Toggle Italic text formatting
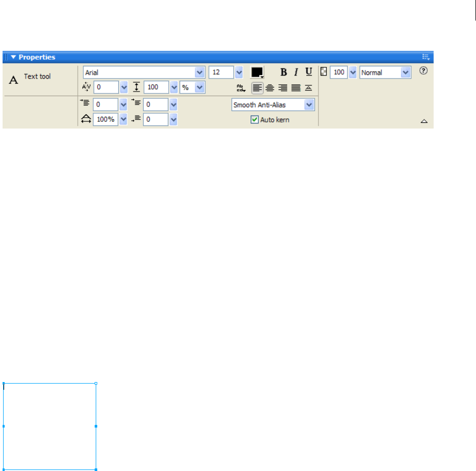The width and height of the screenshot is (476, 471). point(296,72)
